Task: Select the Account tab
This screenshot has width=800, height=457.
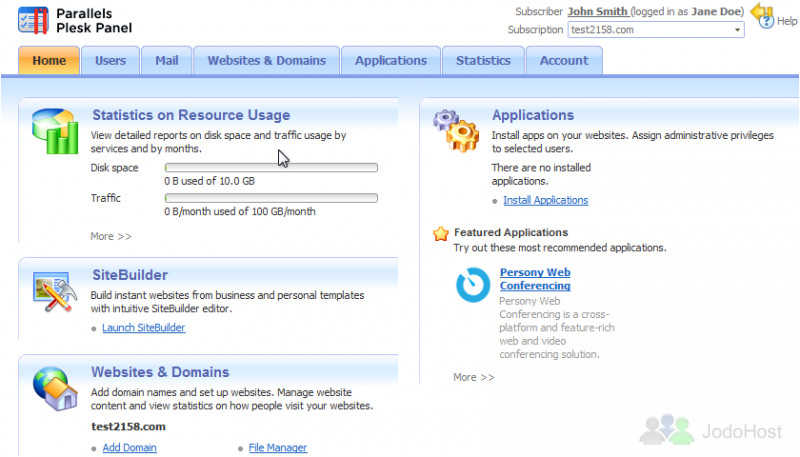Action: [x=564, y=61]
